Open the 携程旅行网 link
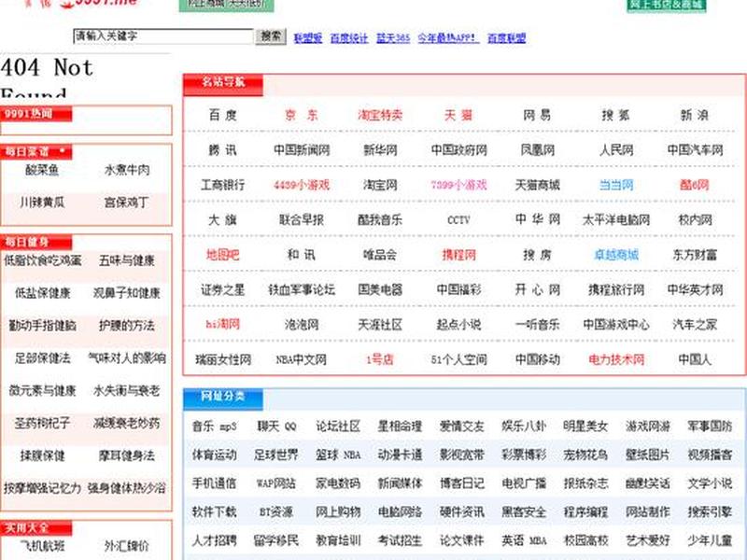This screenshot has height=560, width=747. click(616, 290)
